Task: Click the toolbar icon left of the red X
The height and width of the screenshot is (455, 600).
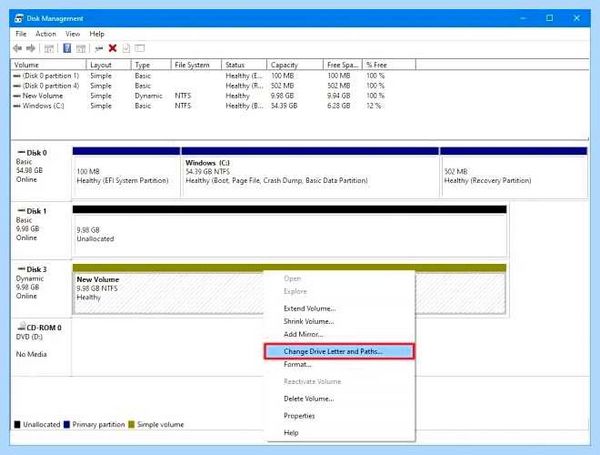Action: click(99, 49)
